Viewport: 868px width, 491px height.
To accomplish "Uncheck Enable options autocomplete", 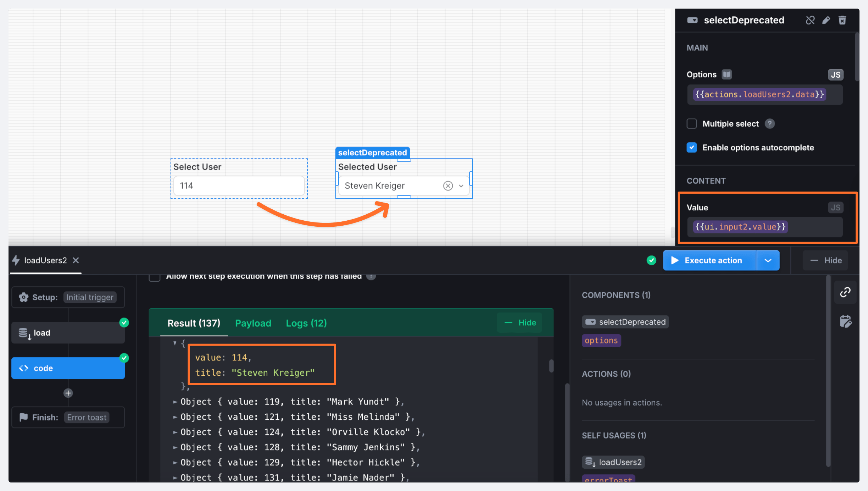I will (692, 148).
